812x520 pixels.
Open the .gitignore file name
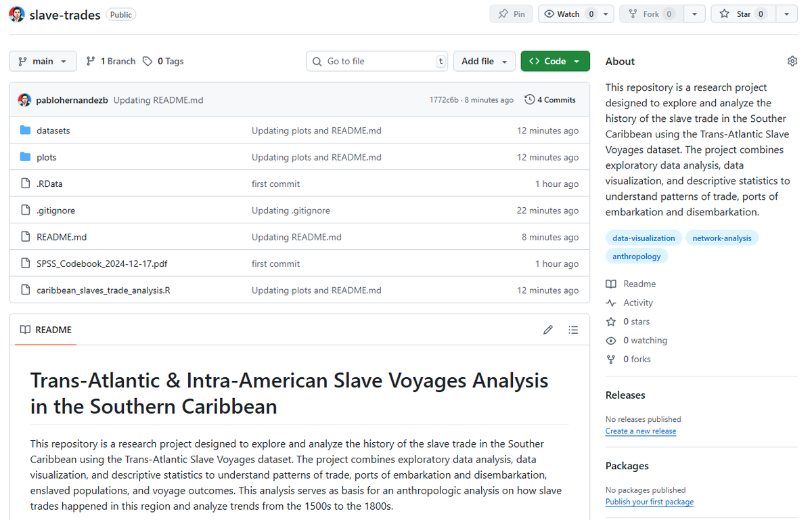pos(56,211)
